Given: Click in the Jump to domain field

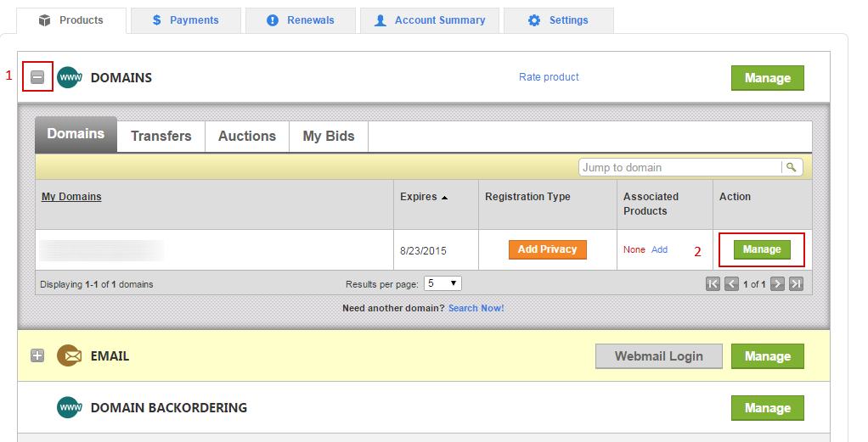Looking at the screenshot, I should point(679,167).
